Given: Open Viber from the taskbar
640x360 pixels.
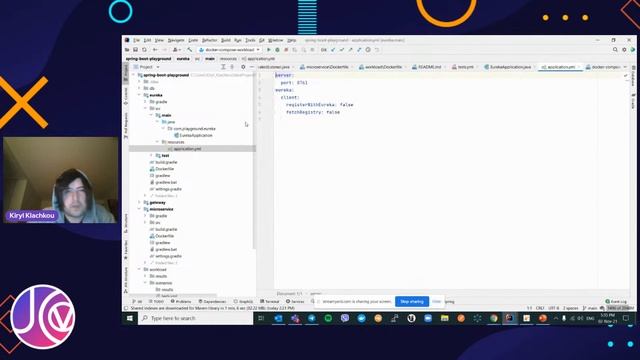Looking at the screenshot, I should 345,318.
